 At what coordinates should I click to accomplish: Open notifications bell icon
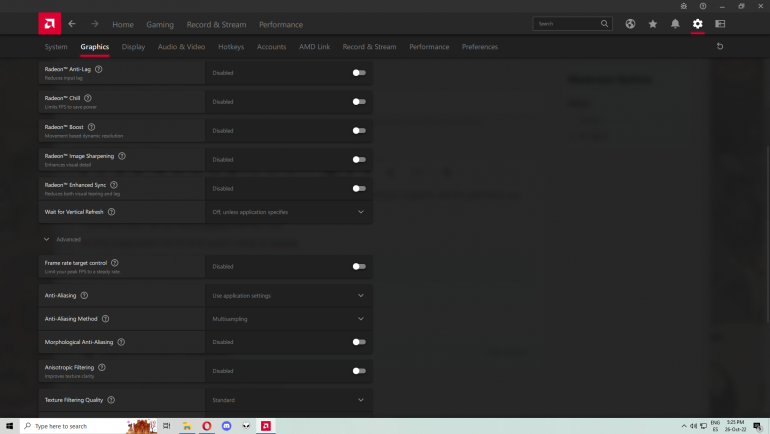click(675, 24)
